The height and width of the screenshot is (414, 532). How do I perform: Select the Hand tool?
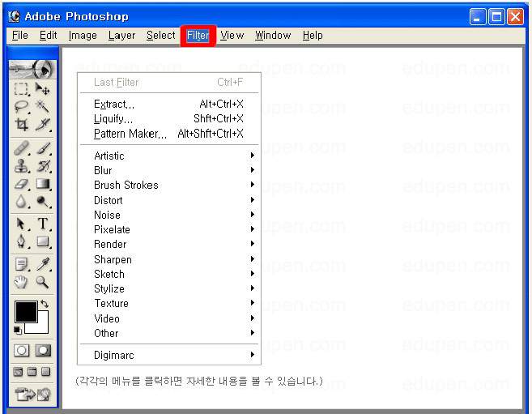tap(21, 282)
